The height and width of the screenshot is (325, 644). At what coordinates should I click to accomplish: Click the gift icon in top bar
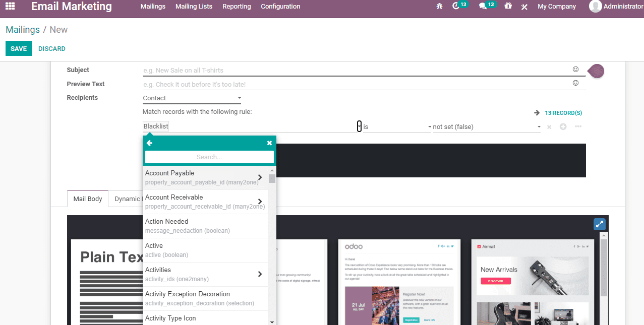[x=508, y=7]
